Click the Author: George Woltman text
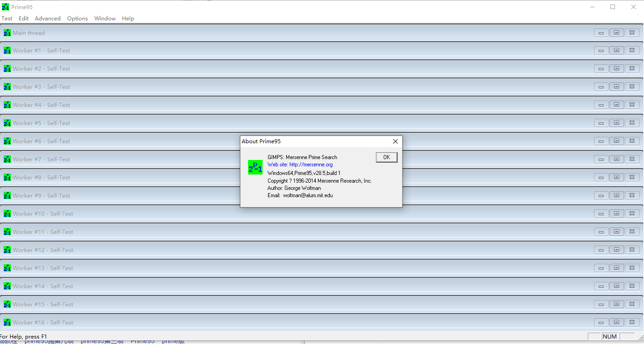Image resolution: width=644 pixels, height=344 pixels. tap(294, 188)
